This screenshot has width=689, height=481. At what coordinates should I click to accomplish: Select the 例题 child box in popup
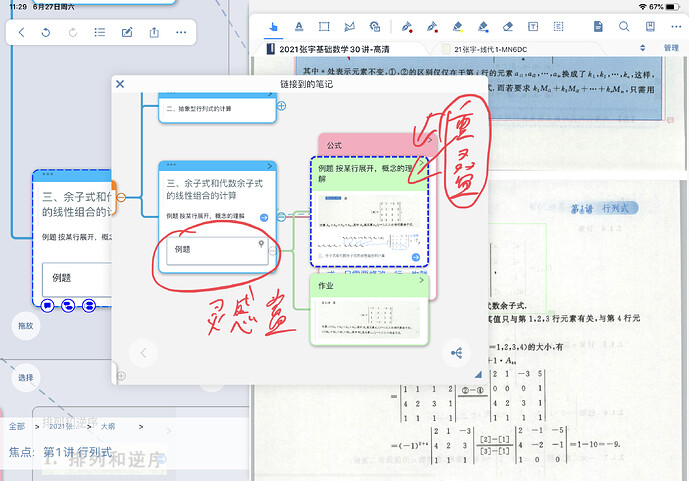(x=217, y=251)
